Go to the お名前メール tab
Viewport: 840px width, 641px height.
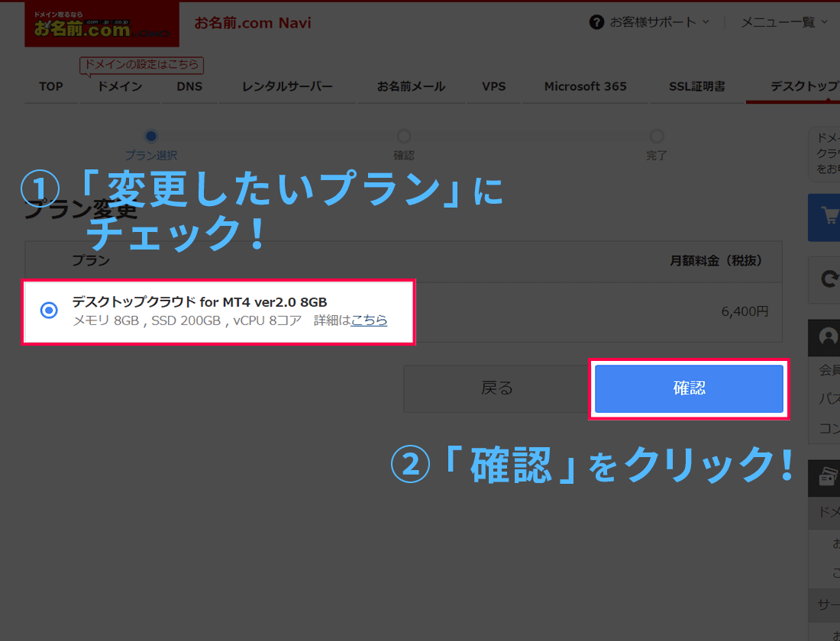411,86
